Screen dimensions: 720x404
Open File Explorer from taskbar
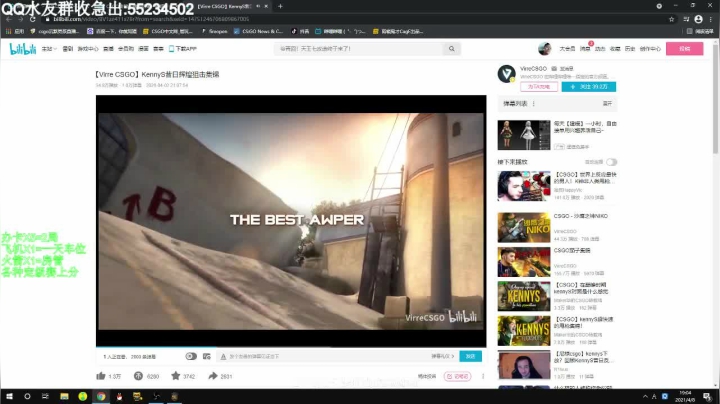(64, 396)
